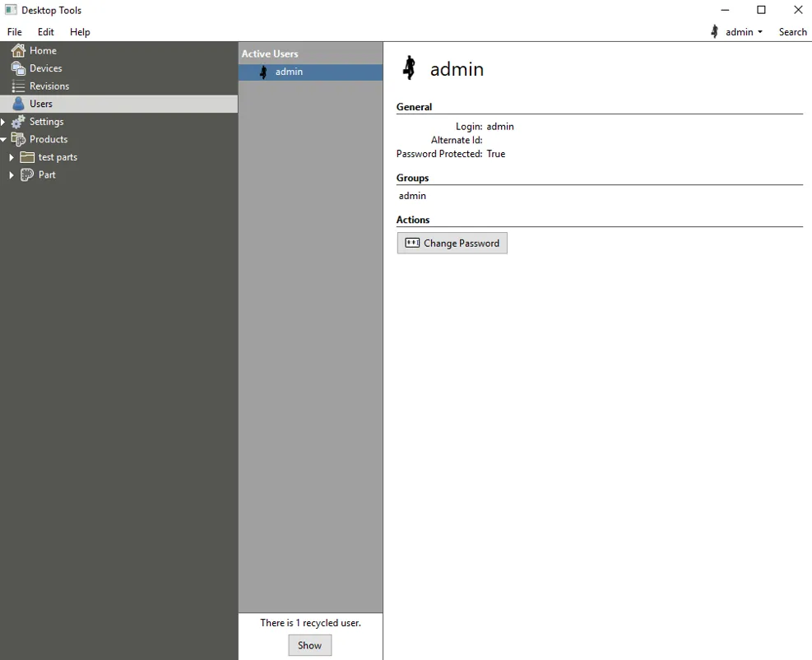Viewport: 812px width, 660px height.
Task: Click admin user icon in Active Users list
Action: 263,72
